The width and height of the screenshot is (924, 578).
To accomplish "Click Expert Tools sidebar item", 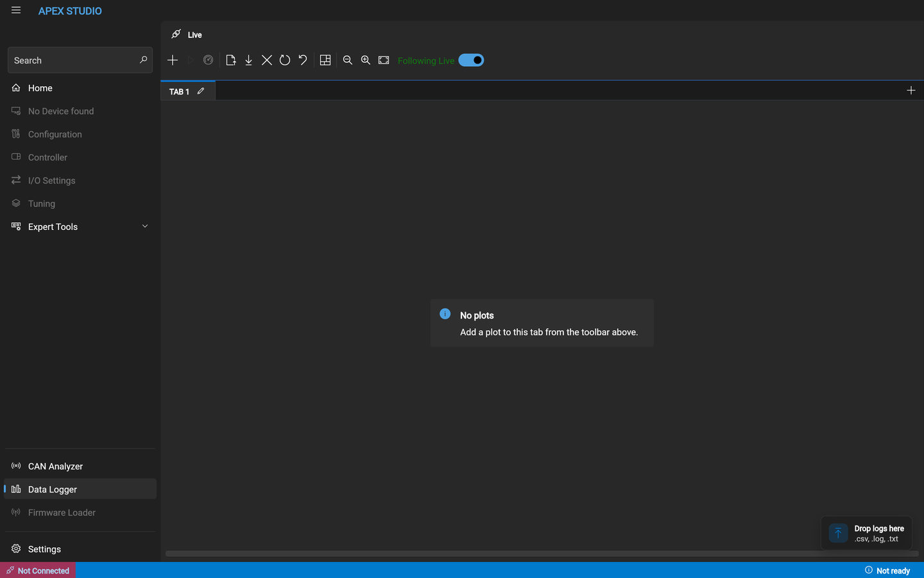I will 80,227.
